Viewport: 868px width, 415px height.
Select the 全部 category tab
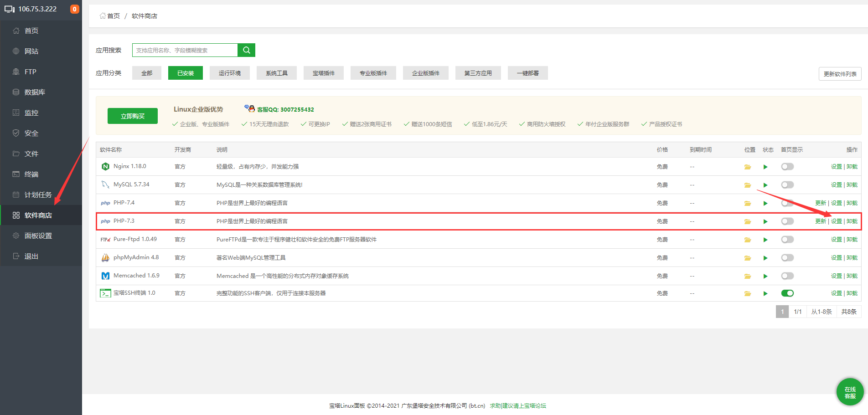click(147, 73)
